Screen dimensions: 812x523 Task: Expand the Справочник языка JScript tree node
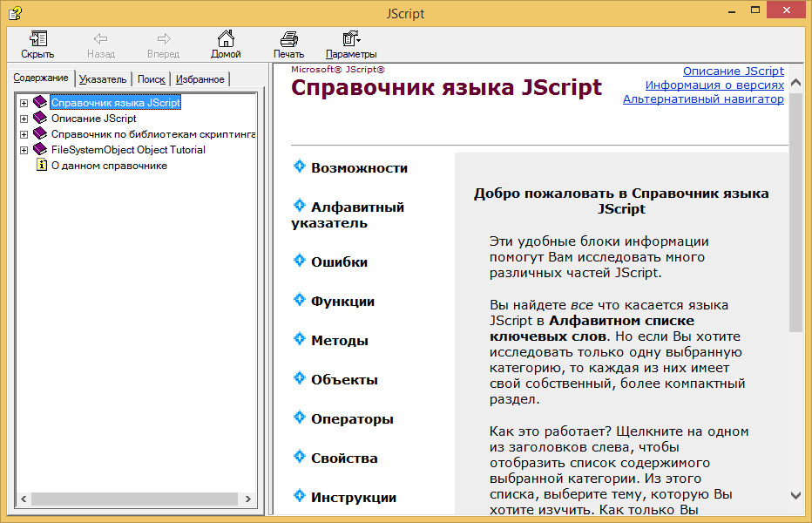24,103
